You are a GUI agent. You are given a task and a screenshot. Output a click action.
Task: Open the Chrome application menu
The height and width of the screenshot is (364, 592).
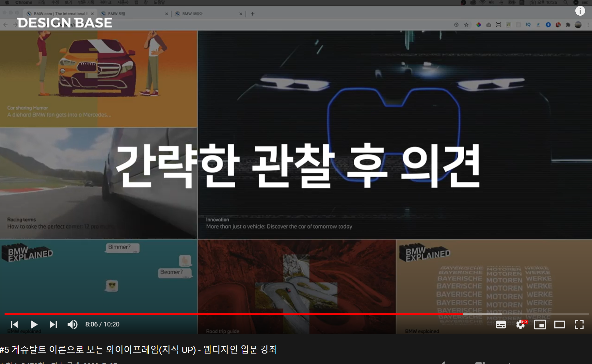[x=24, y=2]
